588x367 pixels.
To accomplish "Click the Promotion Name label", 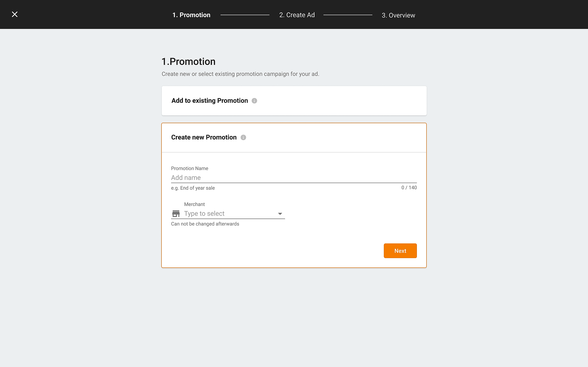I will (x=189, y=168).
